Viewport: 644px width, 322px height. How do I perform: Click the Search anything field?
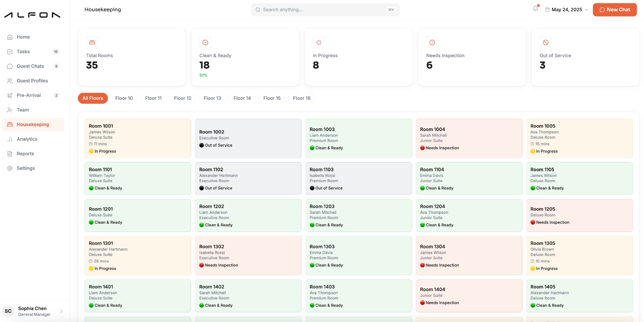click(x=325, y=10)
